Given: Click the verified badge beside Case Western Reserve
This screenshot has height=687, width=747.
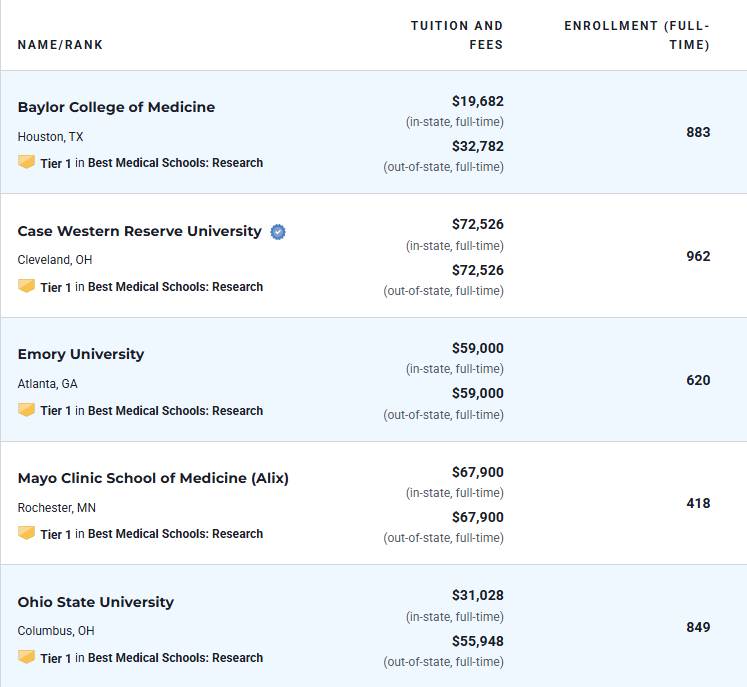Looking at the screenshot, I should click(x=278, y=232).
